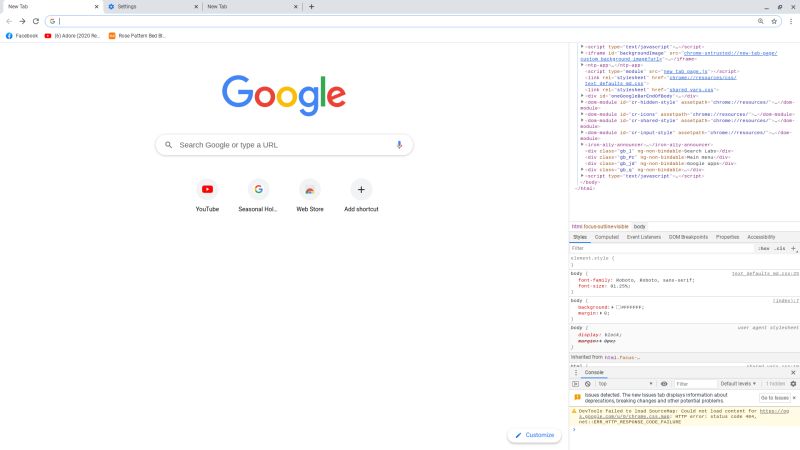This screenshot has width=800, height=450.
Task: Start a voice search with the microphone icon
Action: [x=399, y=145]
